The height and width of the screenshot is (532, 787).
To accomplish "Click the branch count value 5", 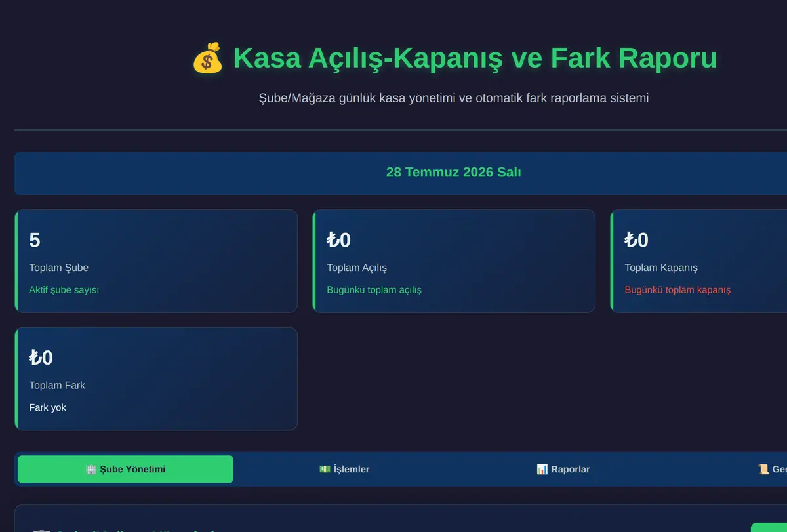I will click(x=35, y=240).
